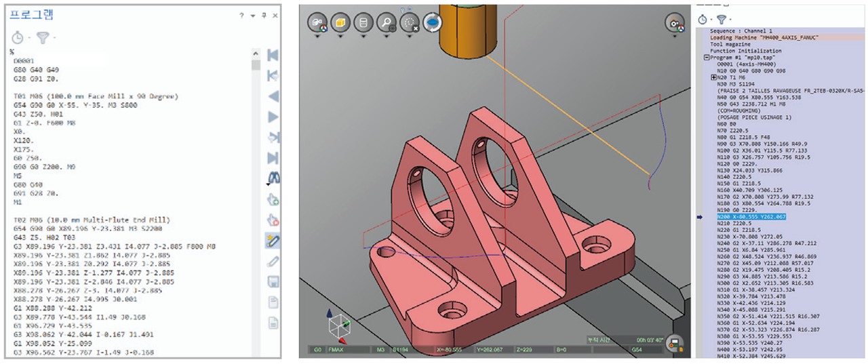Jump to program end with skip-to-last button
Screen dimensions: 868x364
point(273,159)
